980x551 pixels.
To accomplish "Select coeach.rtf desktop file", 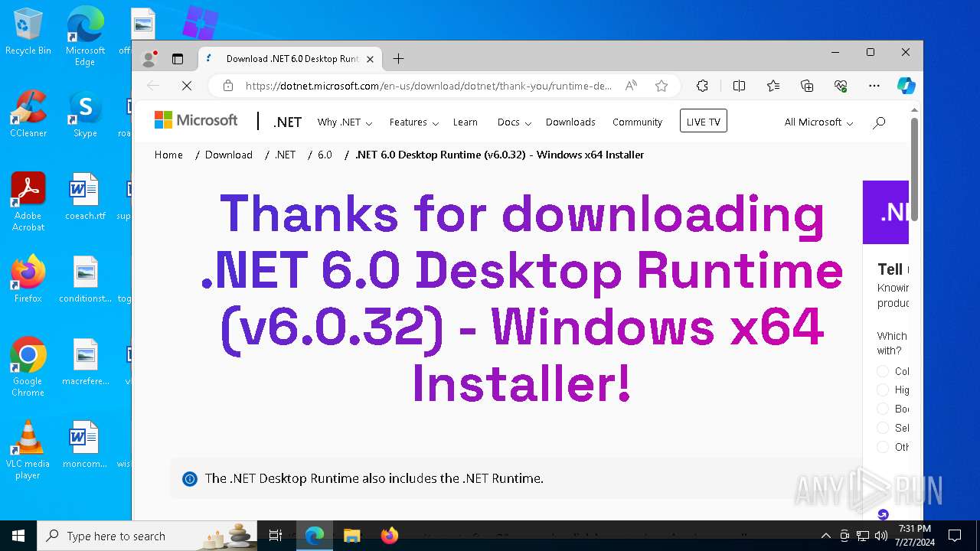I will coord(85,196).
